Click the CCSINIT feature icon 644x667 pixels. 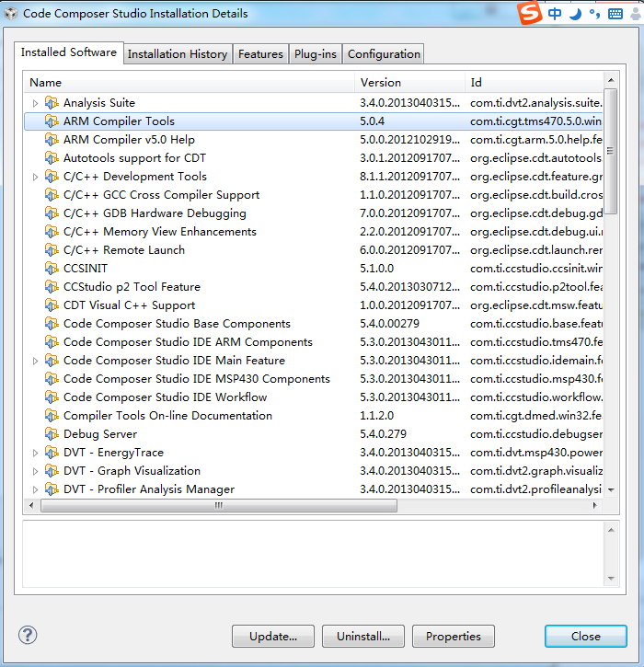(52, 269)
